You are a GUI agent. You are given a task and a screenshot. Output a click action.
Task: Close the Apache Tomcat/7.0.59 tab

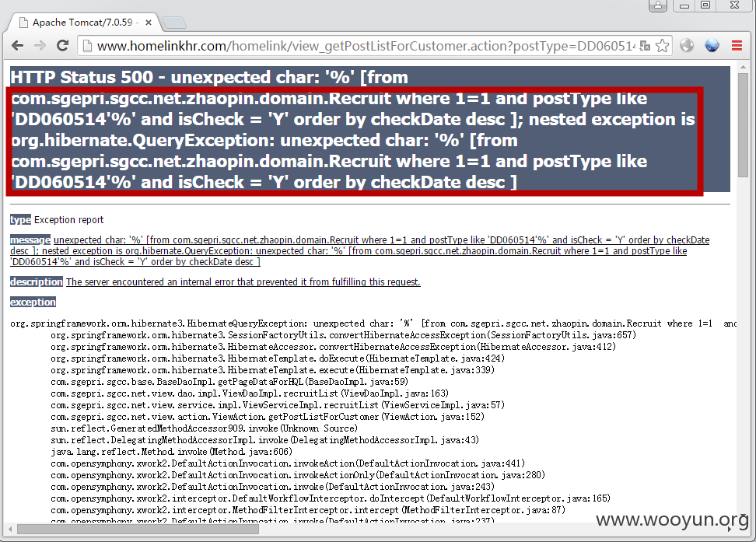pyautogui.click(x=149, y=23)
